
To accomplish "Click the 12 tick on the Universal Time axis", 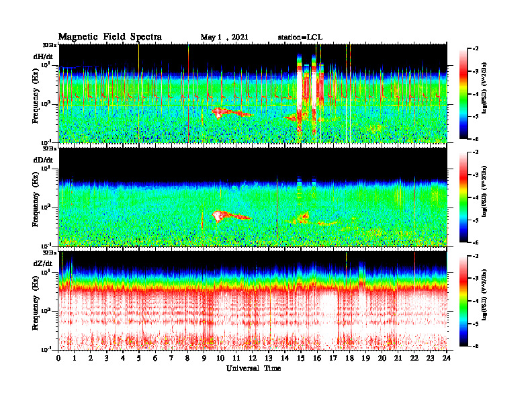I will pos(253,358).
